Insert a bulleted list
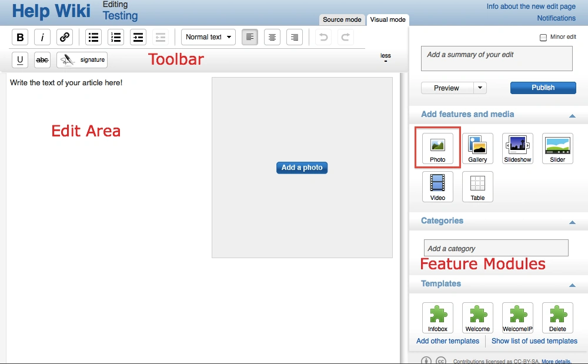The height and width of the screenshot is (364, 588). (x=93, y=37)
